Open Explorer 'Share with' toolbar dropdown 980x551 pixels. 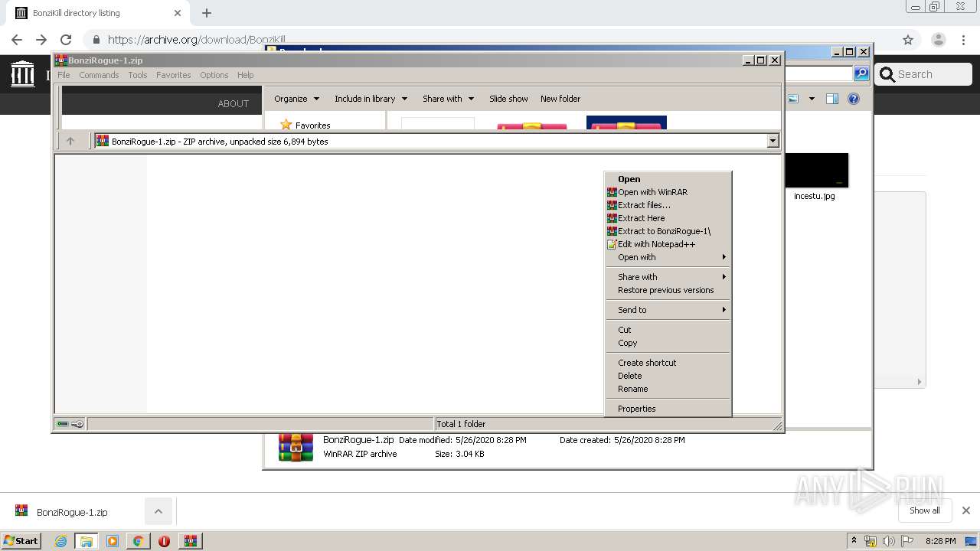(x=449, y=99)
